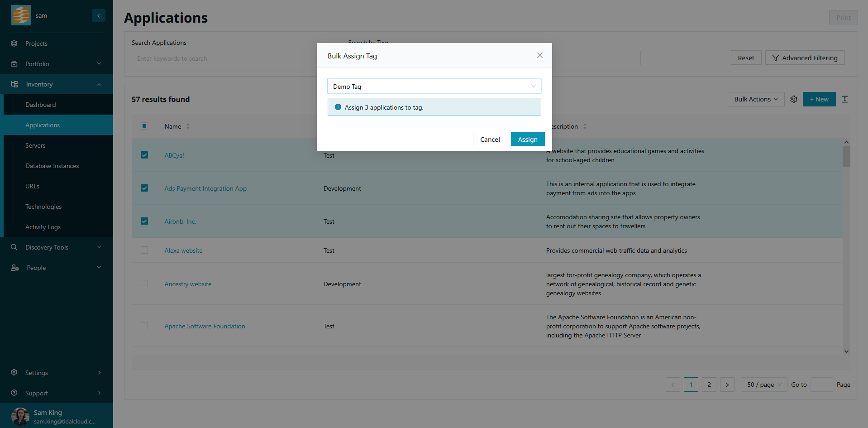
Task: Go to Activity Logs menu item
Action: click(x=43, y=227)
